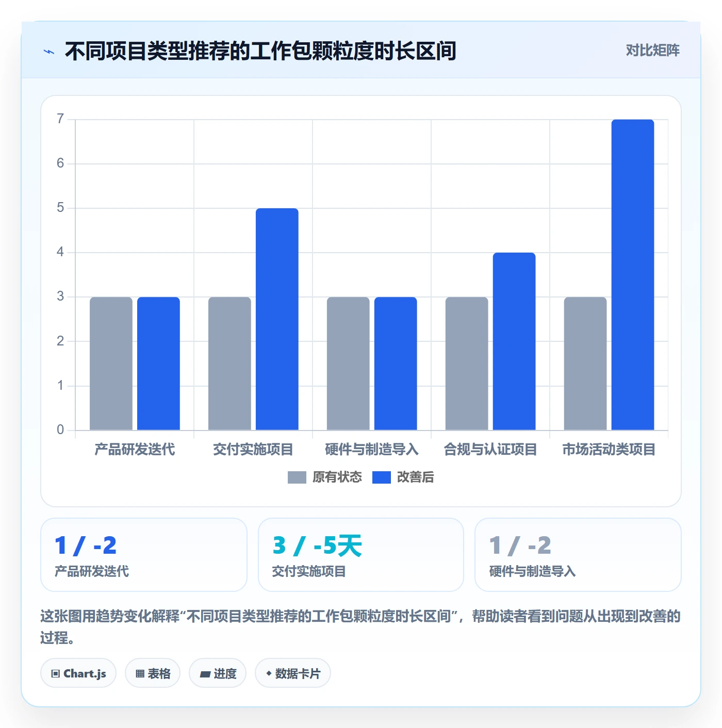722x728 pixels.
Task: Click the y-axis tick label 5
Action: tap(60, 208)
